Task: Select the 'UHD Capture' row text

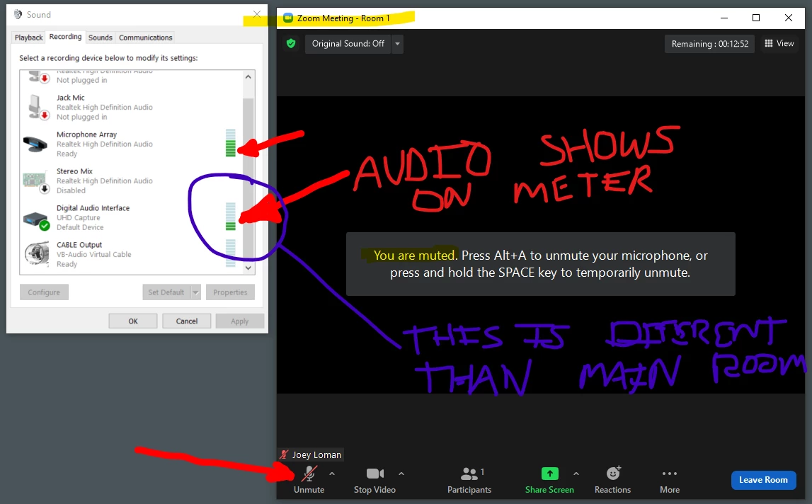Action: [78, 217]
